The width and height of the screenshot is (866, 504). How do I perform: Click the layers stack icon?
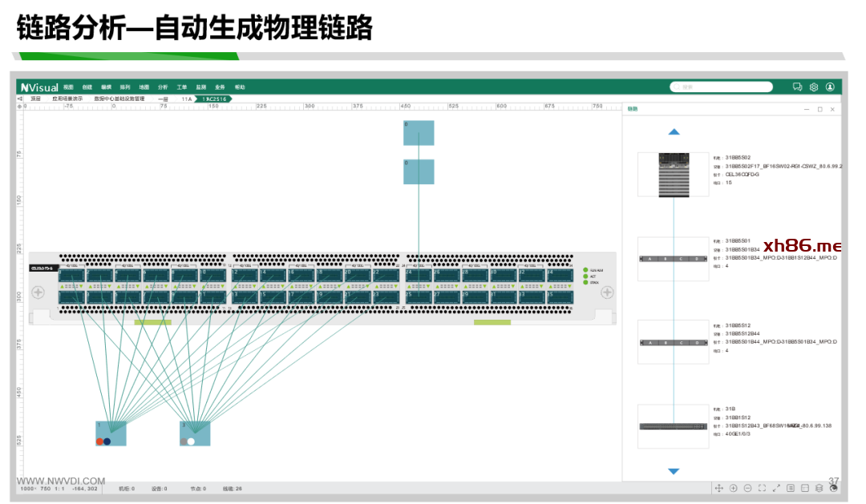(x=819, y=488)
